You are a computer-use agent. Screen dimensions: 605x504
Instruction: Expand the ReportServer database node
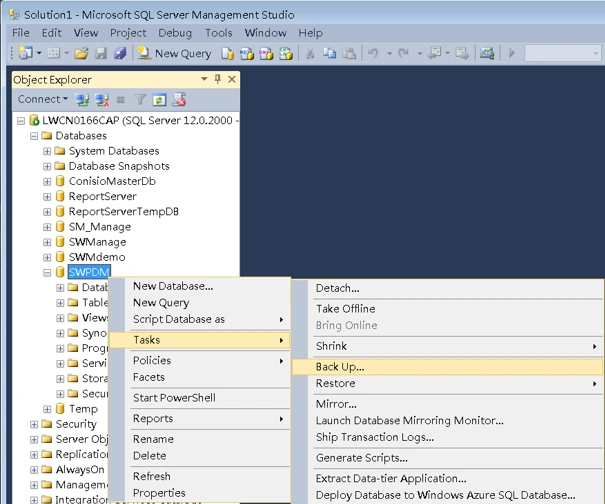tap(47, 197)
